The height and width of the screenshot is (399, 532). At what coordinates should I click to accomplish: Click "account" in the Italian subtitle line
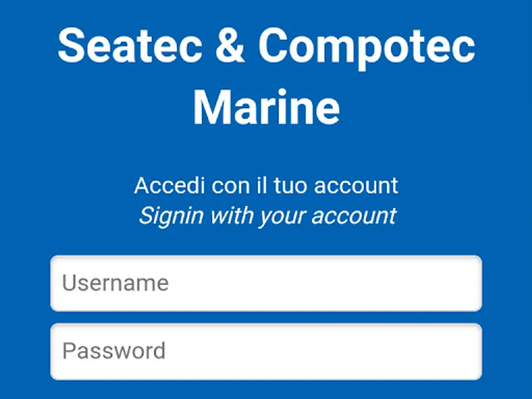(x=356, y=185)
